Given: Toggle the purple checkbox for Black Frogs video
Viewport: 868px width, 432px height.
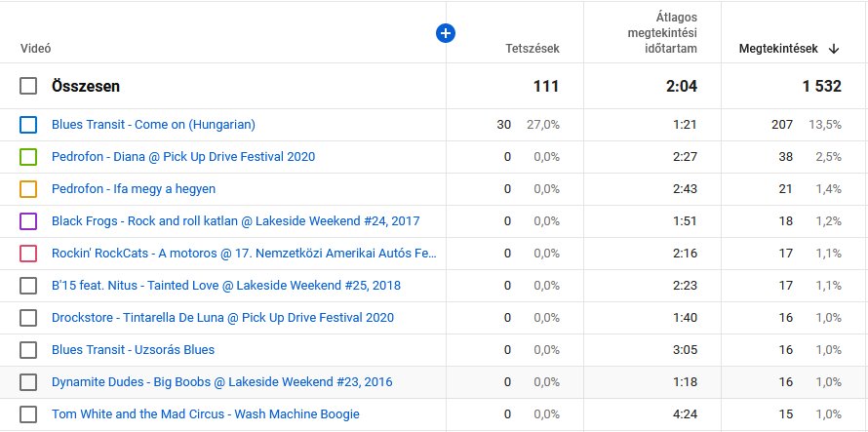Looking at the screenshot, I should pos(28,221).
